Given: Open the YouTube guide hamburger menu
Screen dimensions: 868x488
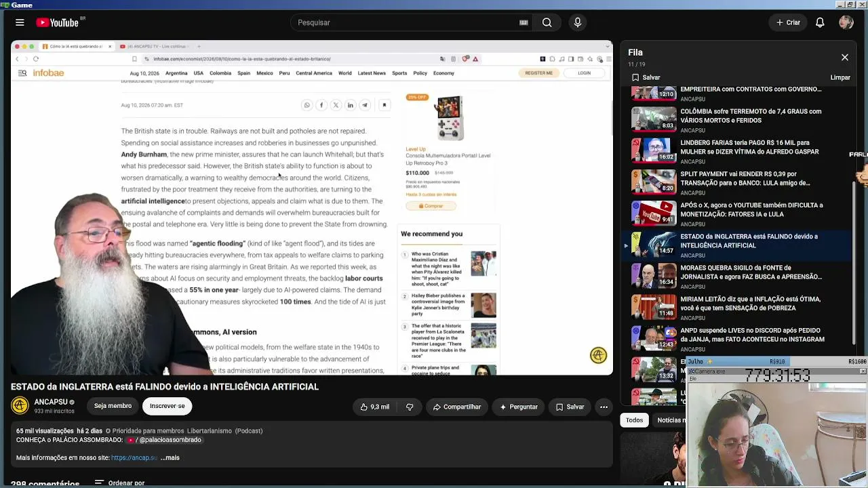Looking at the screenshot, I should [x=20, y=22].
